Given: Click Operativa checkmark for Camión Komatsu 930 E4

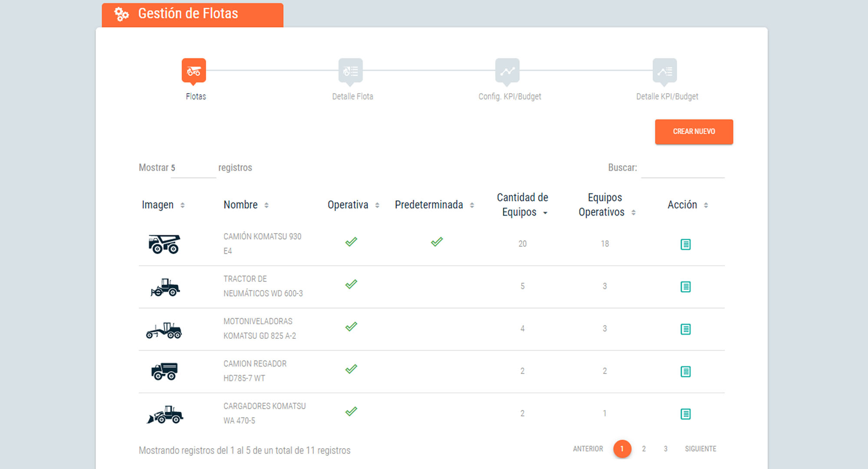Looking at the screenshot, I should click(351, 242).
